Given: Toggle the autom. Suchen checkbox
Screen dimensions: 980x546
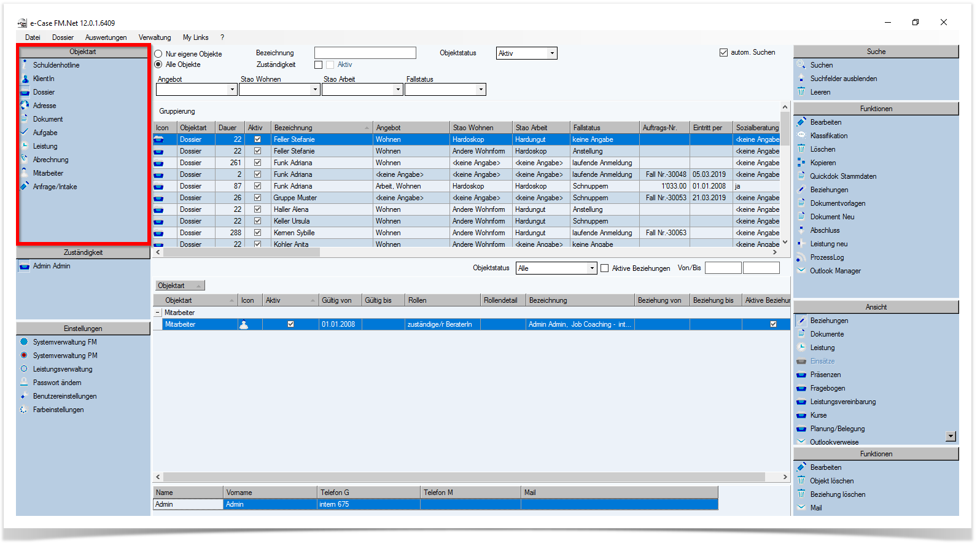Looking at the screenshot, I should point(723,53).
